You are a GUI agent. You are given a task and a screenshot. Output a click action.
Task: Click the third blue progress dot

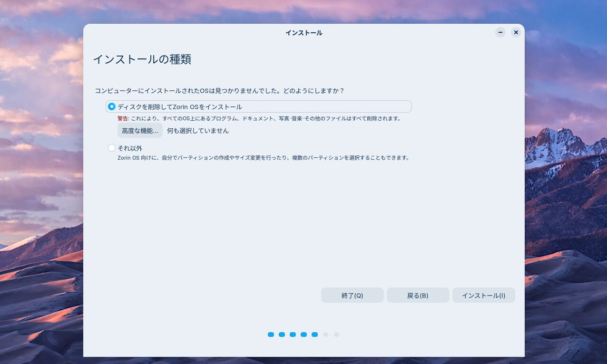(293, 335)
